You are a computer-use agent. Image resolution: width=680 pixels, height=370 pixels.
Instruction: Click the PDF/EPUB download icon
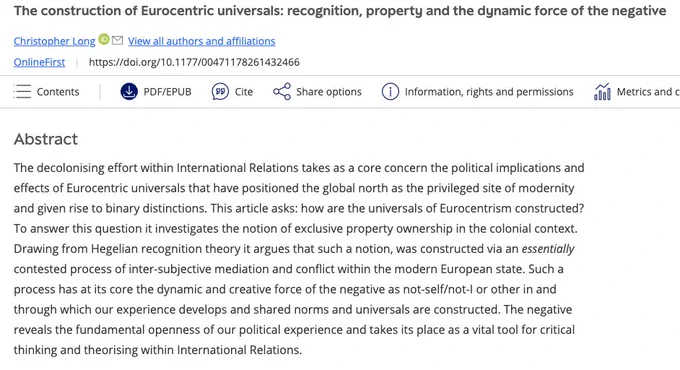129,92
